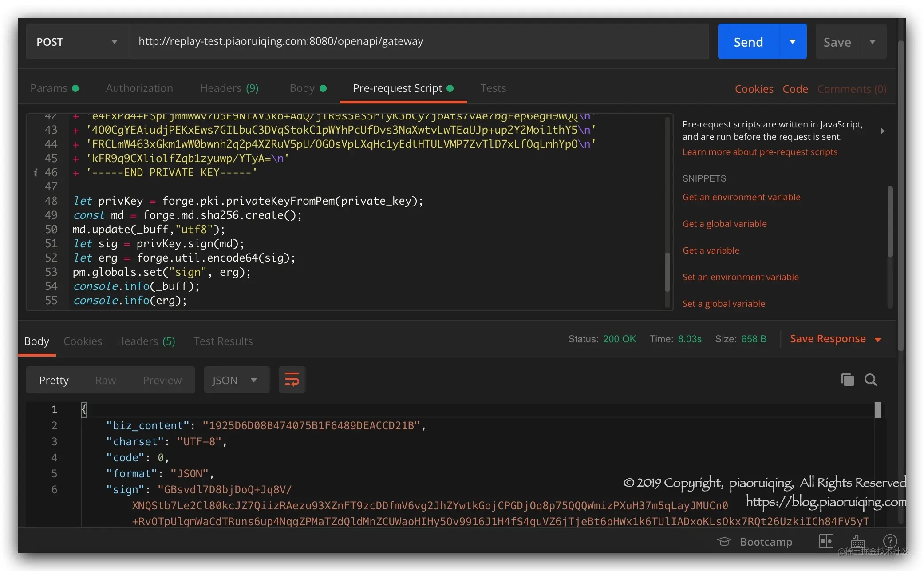This screenshot has width=924, height=571.
Task: Open the help question mark icon
Action: (x=890, y=541)
